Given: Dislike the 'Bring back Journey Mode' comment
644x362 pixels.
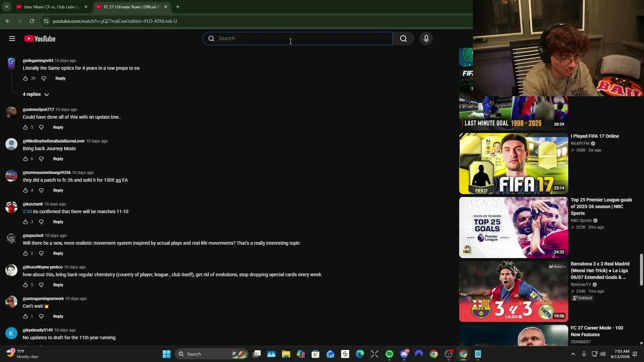Looking at the screenshot, I should click(x=41, y=159).
